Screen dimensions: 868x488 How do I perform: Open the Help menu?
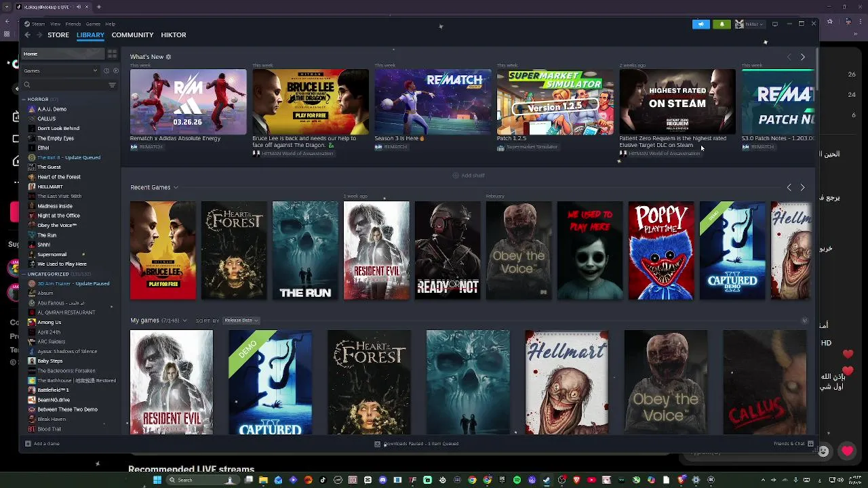tap(110, 24)
